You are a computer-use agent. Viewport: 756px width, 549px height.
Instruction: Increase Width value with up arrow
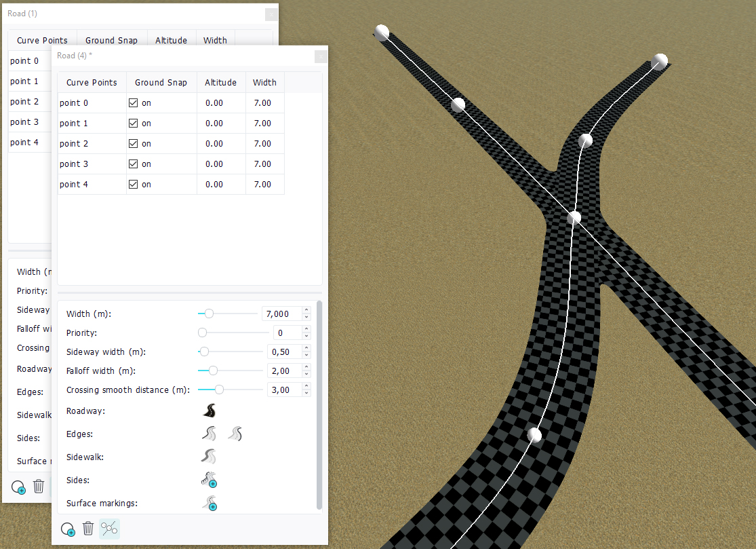(x=306, y=311)
